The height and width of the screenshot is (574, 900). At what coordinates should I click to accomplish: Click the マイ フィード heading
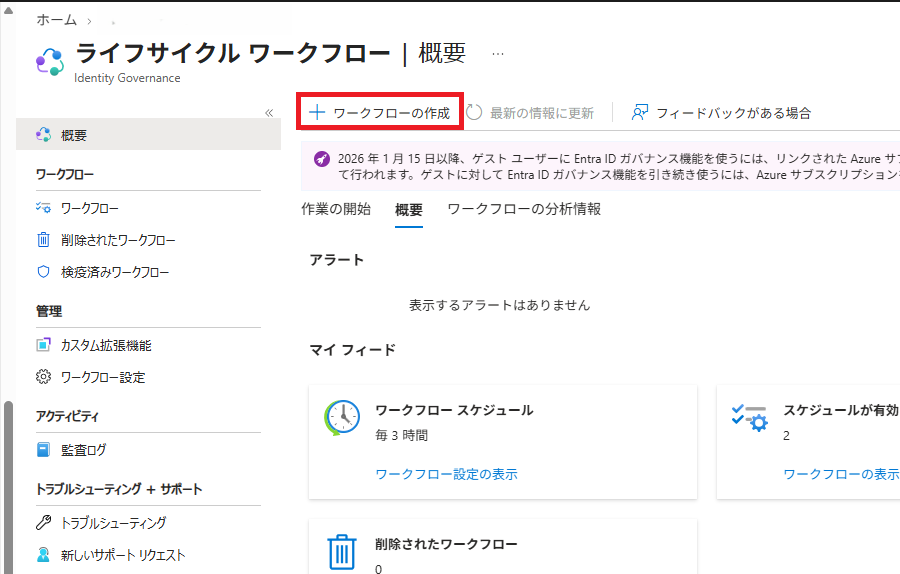coord(352,350)
